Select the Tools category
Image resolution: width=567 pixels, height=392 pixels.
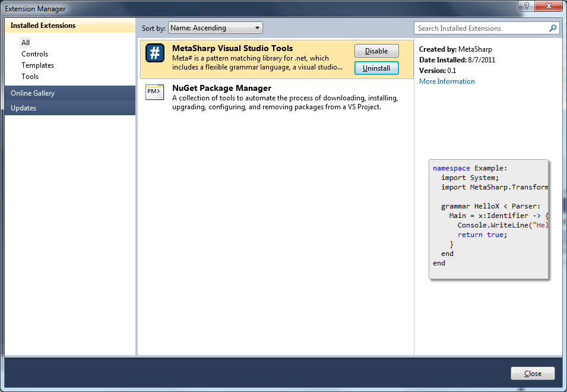click(x=30, y=76)
